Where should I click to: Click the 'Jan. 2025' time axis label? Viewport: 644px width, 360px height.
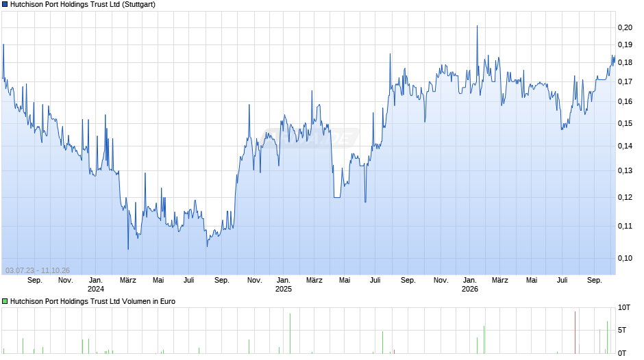284,285
